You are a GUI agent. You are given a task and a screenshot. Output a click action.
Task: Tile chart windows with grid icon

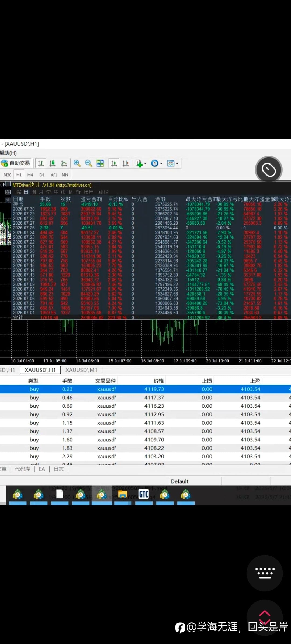tap(100, 163)
